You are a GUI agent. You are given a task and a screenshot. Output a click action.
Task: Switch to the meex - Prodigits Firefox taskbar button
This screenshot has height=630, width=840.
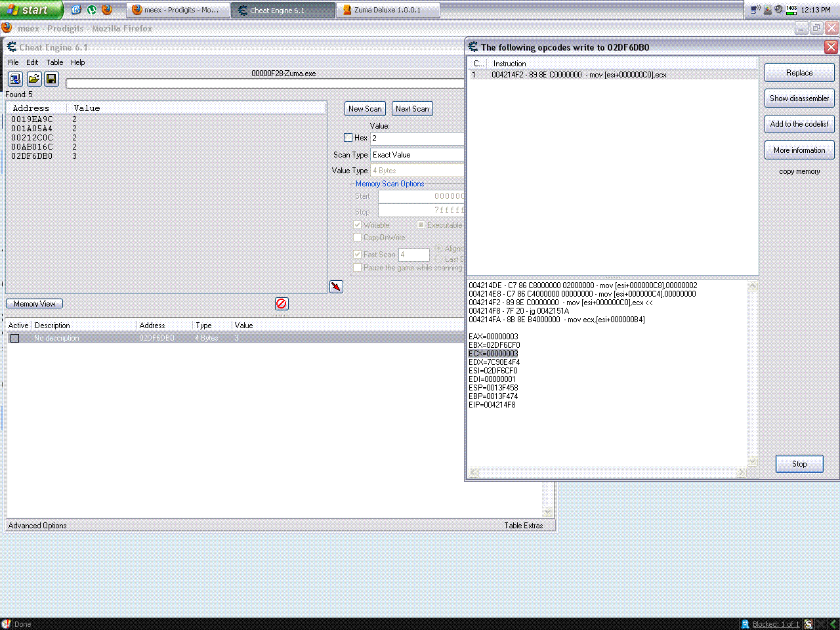point(178,10)
